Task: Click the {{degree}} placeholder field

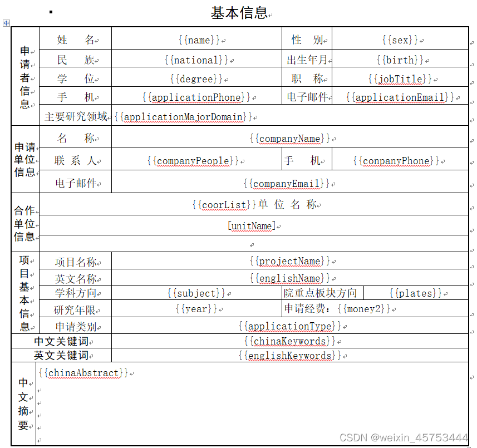Action: [x=197, y=78]
